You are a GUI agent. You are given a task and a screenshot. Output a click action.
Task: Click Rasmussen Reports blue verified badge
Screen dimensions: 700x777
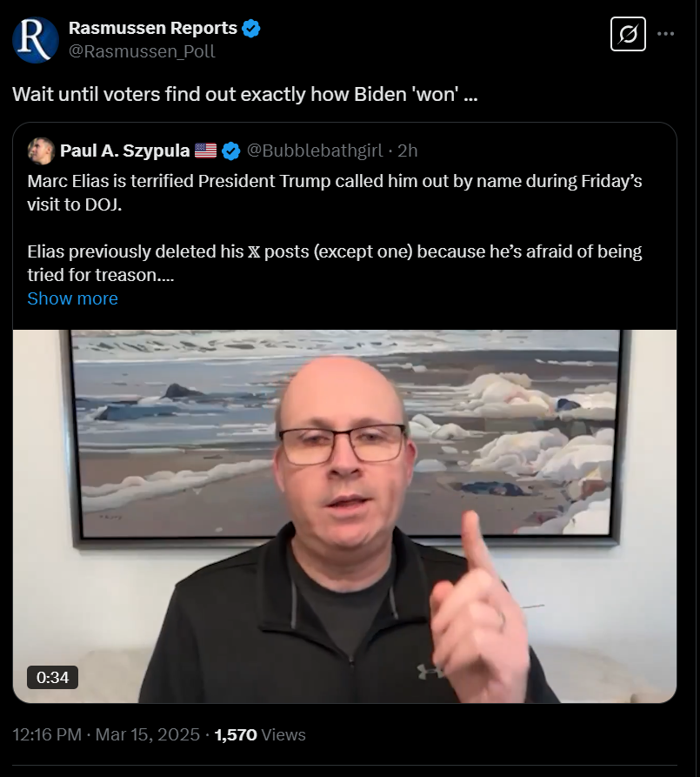tap(251, 28)
